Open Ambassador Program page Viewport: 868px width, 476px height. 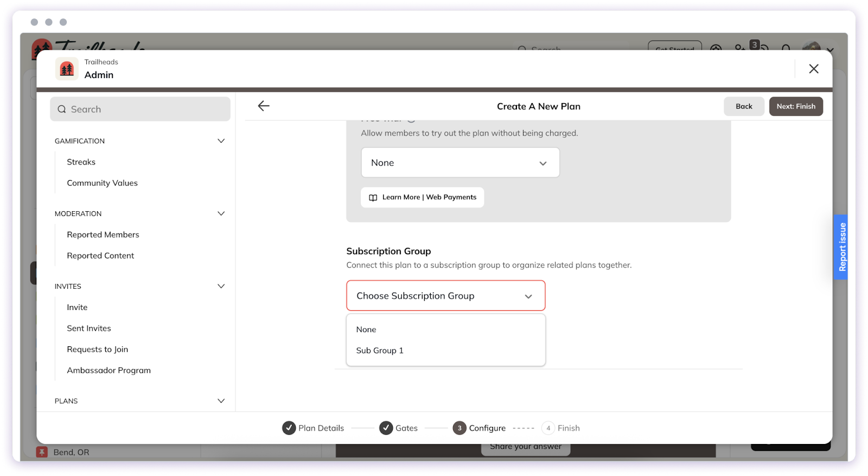[109, 371]
